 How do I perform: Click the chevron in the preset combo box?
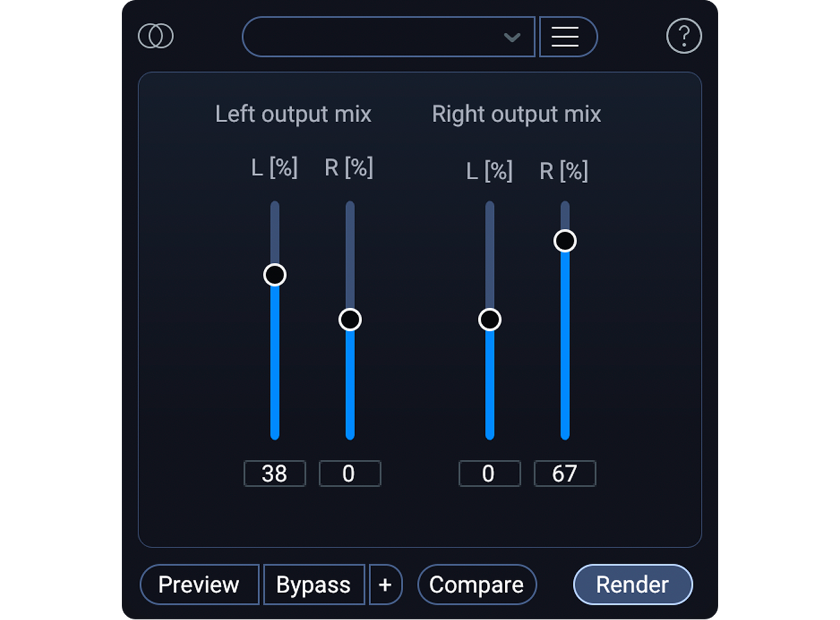click(512, 37)
